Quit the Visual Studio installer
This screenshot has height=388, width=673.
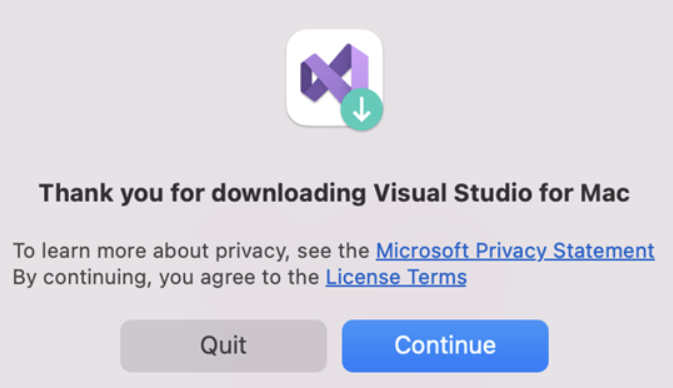pos(224,346)
